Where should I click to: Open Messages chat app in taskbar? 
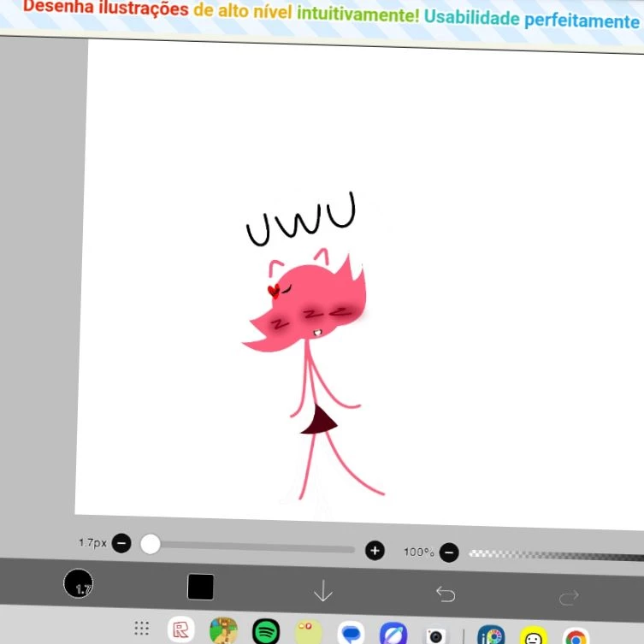pos(351,633)
